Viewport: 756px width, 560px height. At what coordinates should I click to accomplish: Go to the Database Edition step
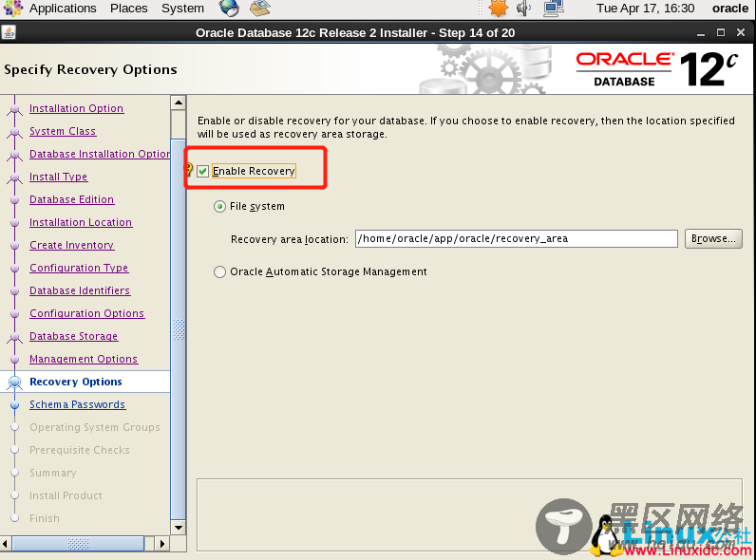[71, 199]
